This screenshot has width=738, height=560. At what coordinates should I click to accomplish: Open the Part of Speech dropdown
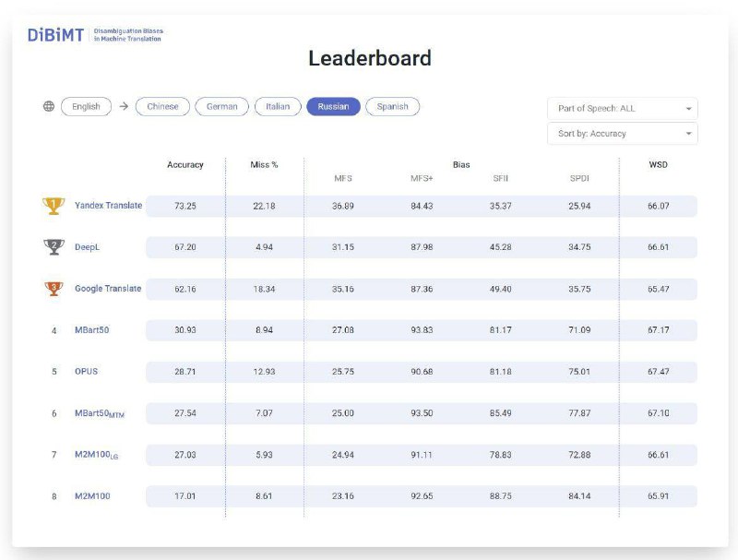tap(623, 108)
